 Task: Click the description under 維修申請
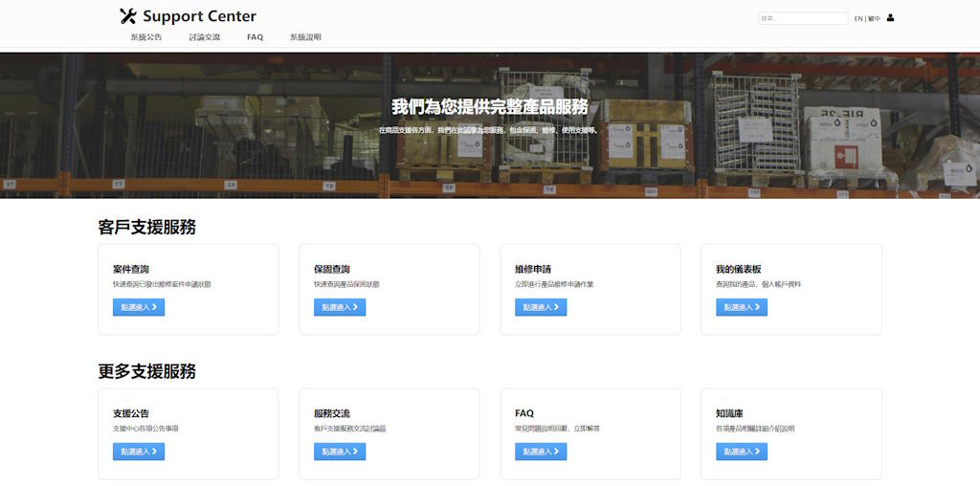click(554, 284)
